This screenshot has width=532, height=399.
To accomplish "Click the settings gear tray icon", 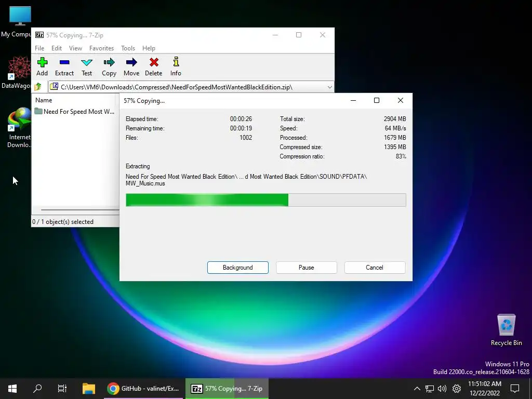I will [x=457, y=389].
